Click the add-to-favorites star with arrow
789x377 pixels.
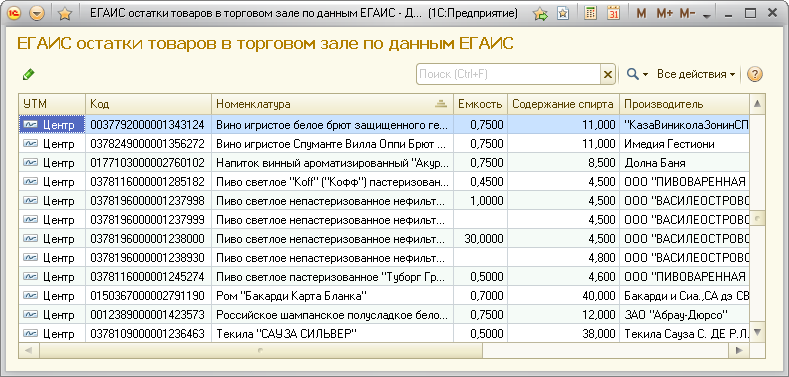pos(540,14)
